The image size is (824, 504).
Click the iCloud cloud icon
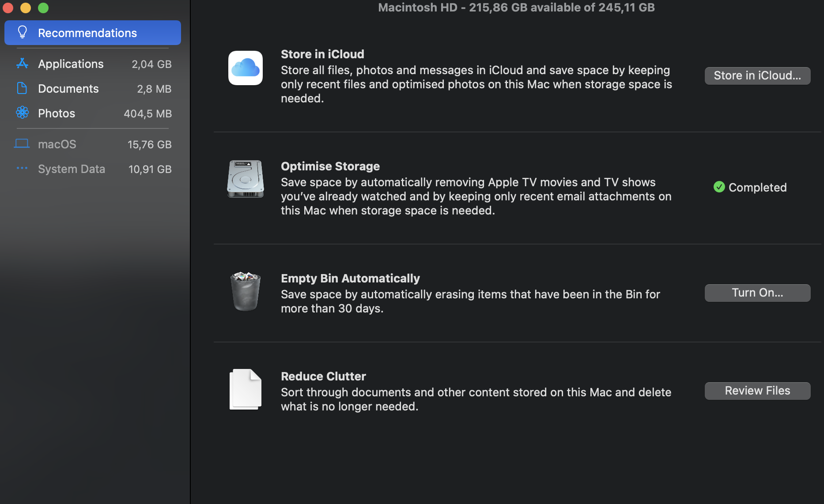point(246,68)
